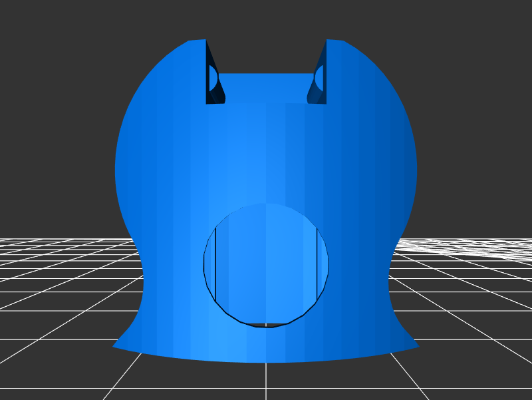This screenshot has height=400, width=532.
Task: Select the model surface just above the circular hole
Action: (266, 180)
